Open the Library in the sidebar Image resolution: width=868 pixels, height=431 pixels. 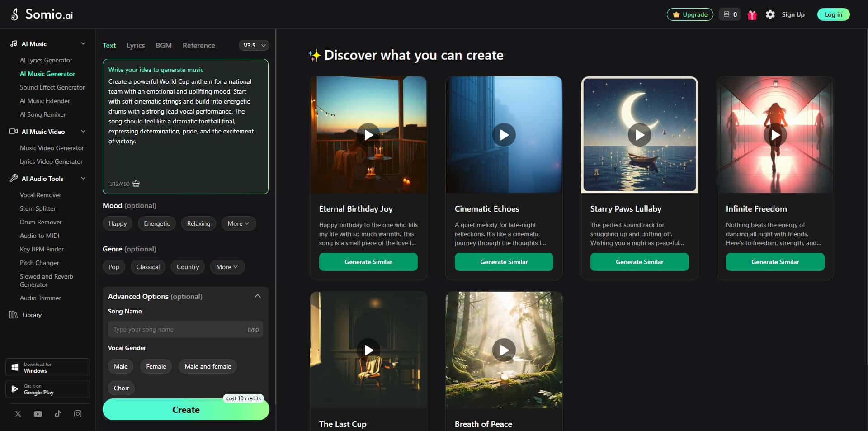(x=25, y=315)
